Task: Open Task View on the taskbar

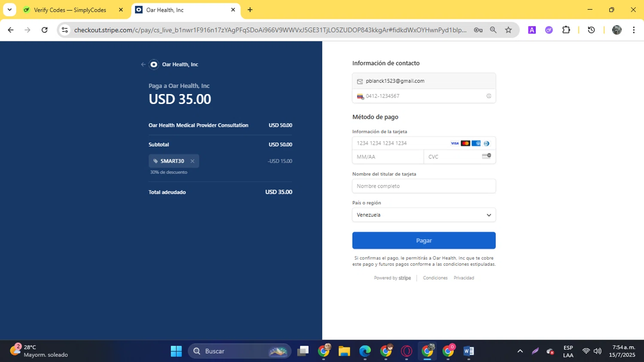Action: pyautogui.click(x=303, y=351)
